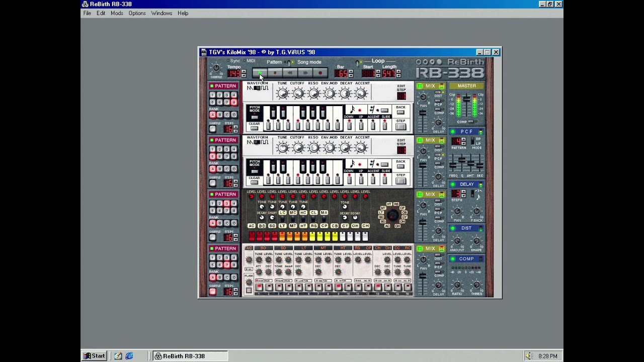Viewport: 644px width, 362px height.
Task: Toggle the Loop on/off switch
Action: tap(358, 63)
